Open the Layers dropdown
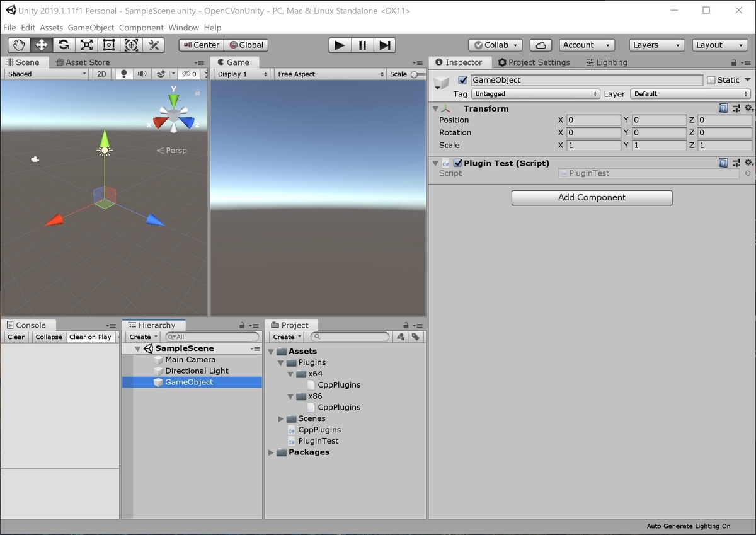 coord(657,45)
